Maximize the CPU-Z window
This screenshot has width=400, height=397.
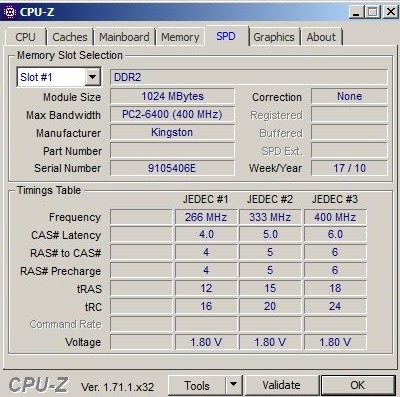coord(373,12)
